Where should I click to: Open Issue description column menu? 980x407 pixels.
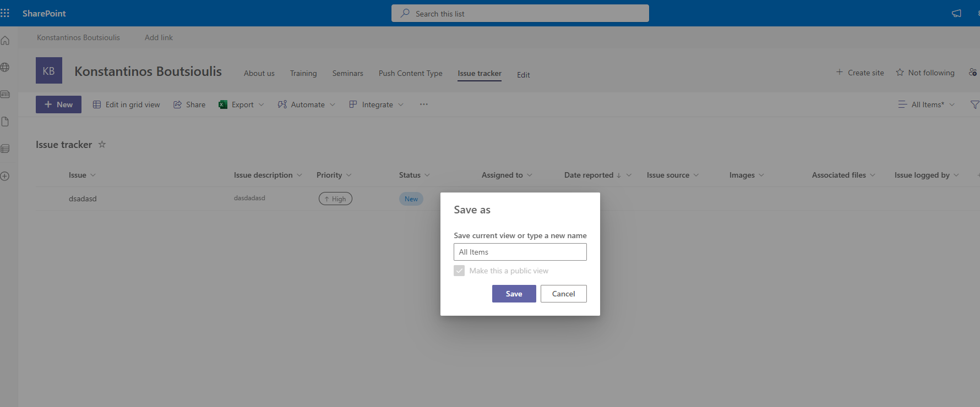coord(268,175)
